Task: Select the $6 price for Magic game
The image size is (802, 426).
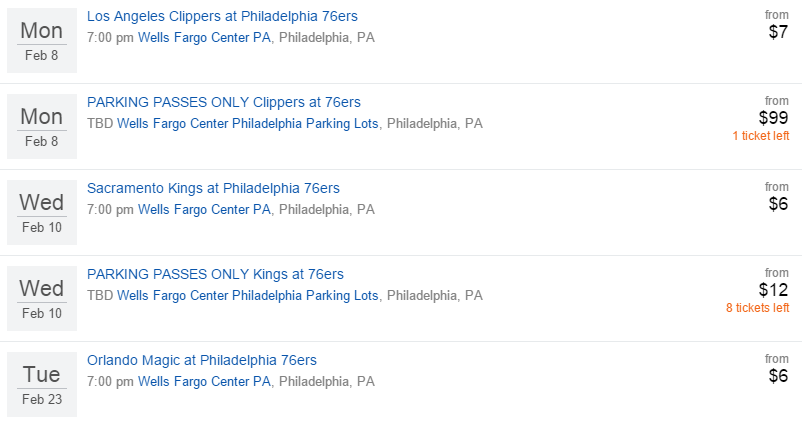Action: (778, 376)
